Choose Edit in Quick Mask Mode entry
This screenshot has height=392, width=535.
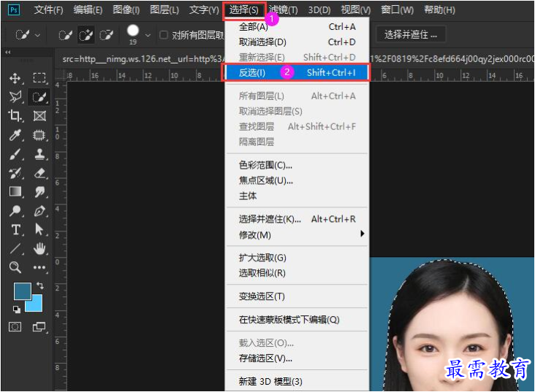[297, 320]
